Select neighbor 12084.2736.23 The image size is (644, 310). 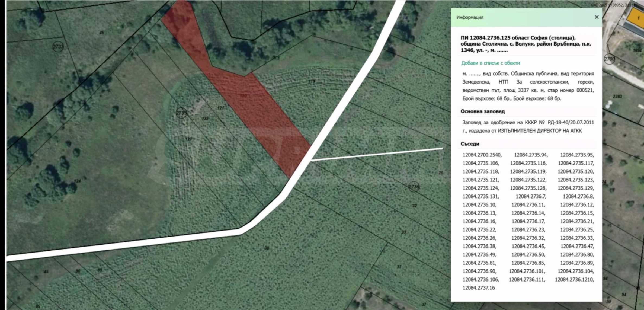(528, 230)
